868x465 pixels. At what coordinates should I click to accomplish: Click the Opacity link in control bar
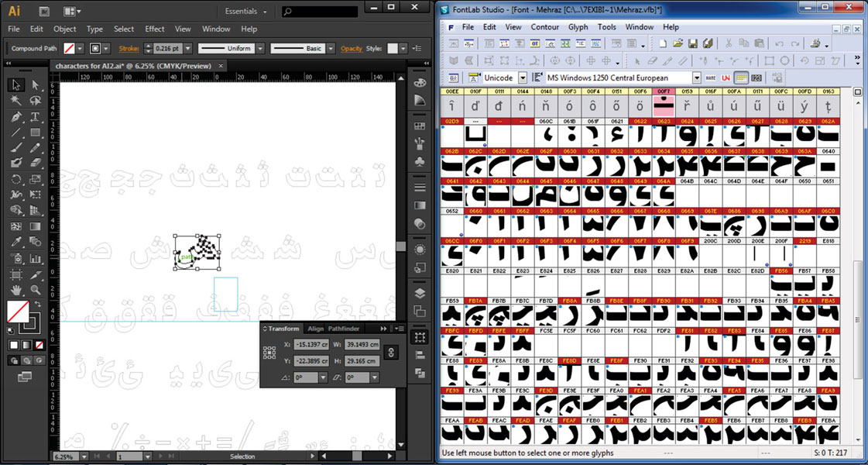352,49
